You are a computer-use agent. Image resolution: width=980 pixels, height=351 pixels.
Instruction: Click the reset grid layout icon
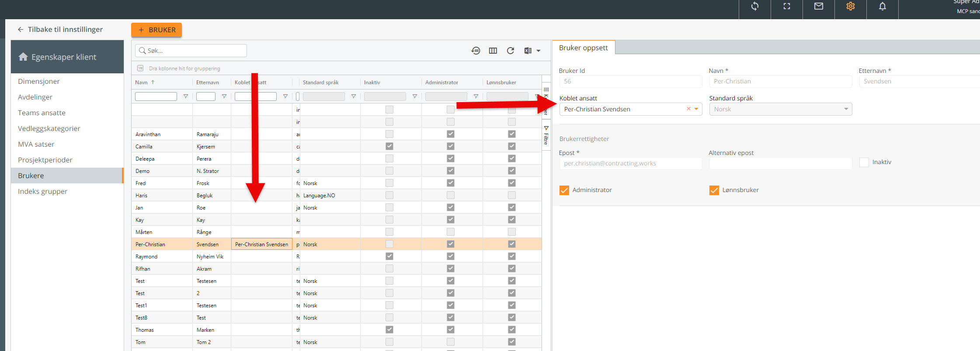point(476,51)
